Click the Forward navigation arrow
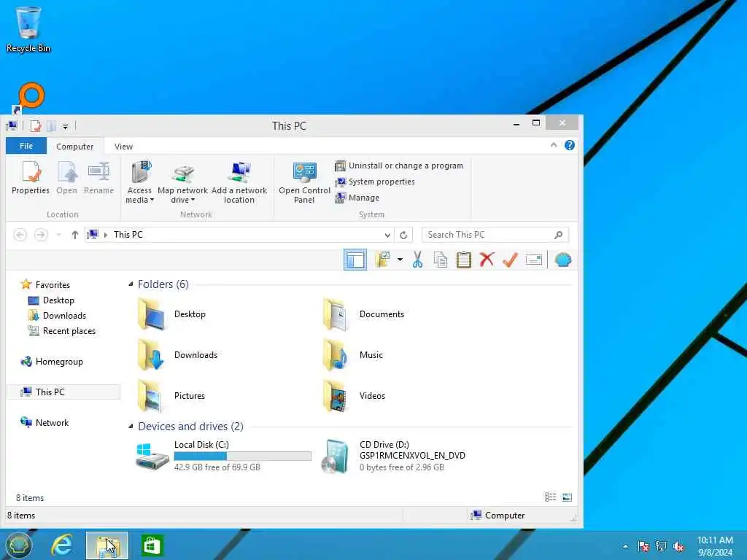The height and width of the screenshot is (560, 747). [x=41, y=235]
